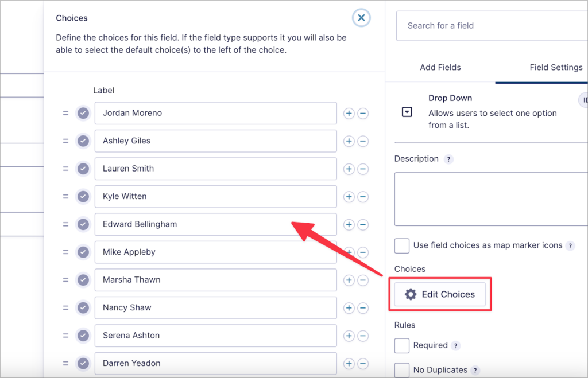Click the gear icon on Edit Choices button

[x=410, y=294]
